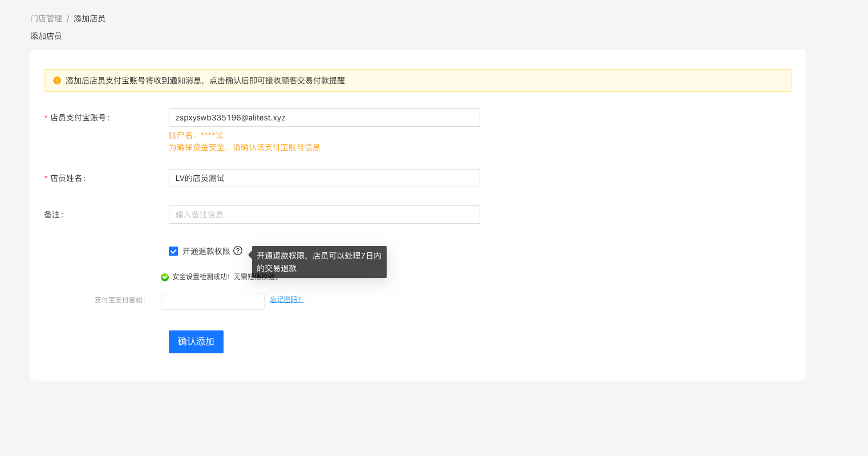Click the orange warning icon in notice banner
868x456 pixels.
click(x=57, y=80)
